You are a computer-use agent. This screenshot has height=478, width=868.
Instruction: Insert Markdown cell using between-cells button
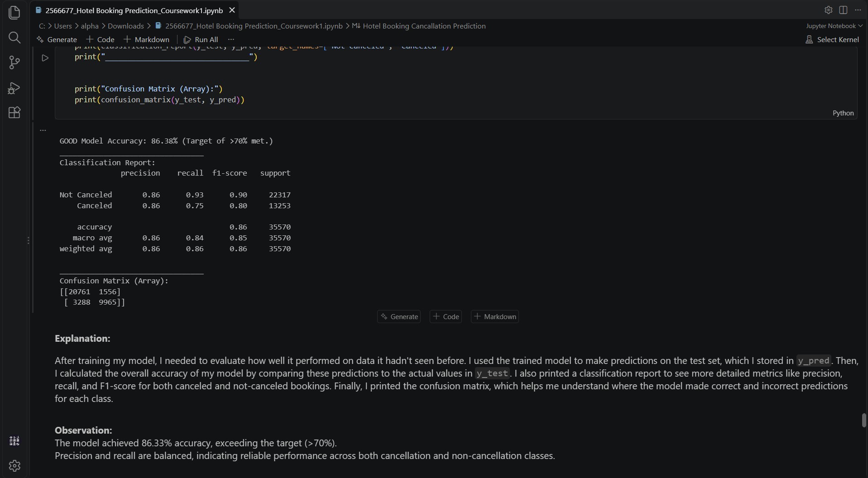click(495, 316)
